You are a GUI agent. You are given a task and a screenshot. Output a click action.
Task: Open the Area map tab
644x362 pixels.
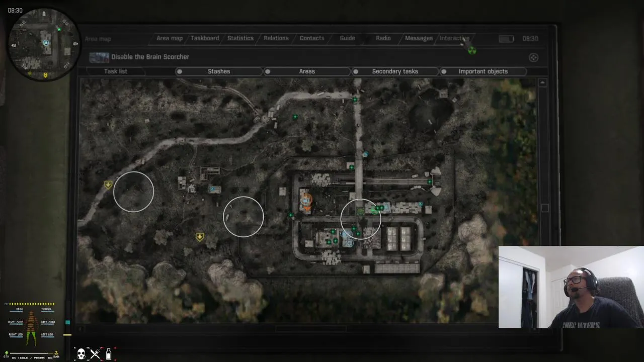170,38
